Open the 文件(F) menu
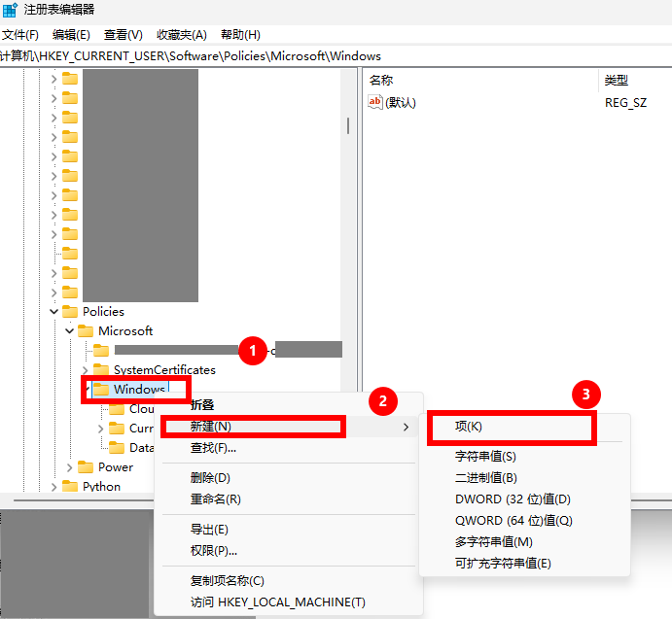672x619 pixels. (x=20, y=35)
